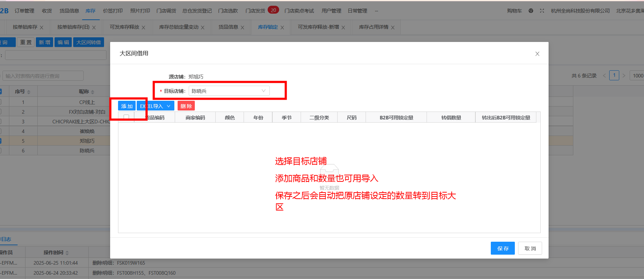
Task: Close the 库存锁定 tab using its X
Action: click(282, 28)
